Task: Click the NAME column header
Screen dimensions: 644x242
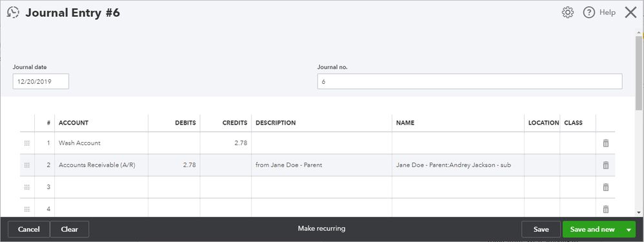Action: click(x=405, y=123)
